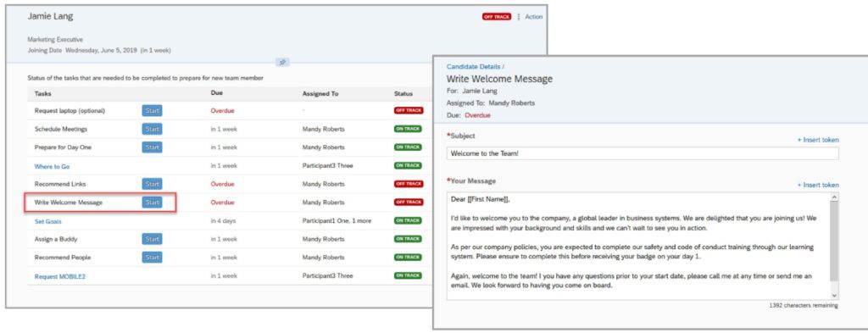Start the Request laptop (optional) task
Viewport: 868px width, 333px height.
(153, 111)
